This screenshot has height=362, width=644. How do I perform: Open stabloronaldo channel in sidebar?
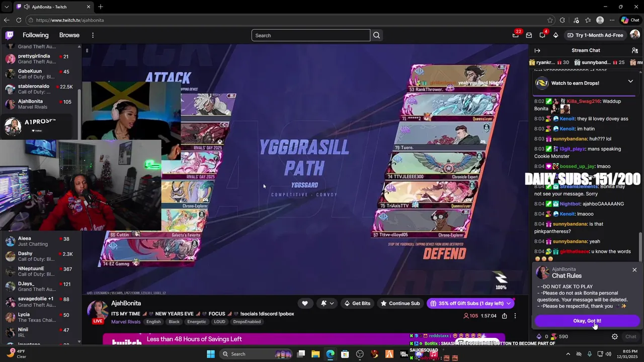click(x=40, y=89)
